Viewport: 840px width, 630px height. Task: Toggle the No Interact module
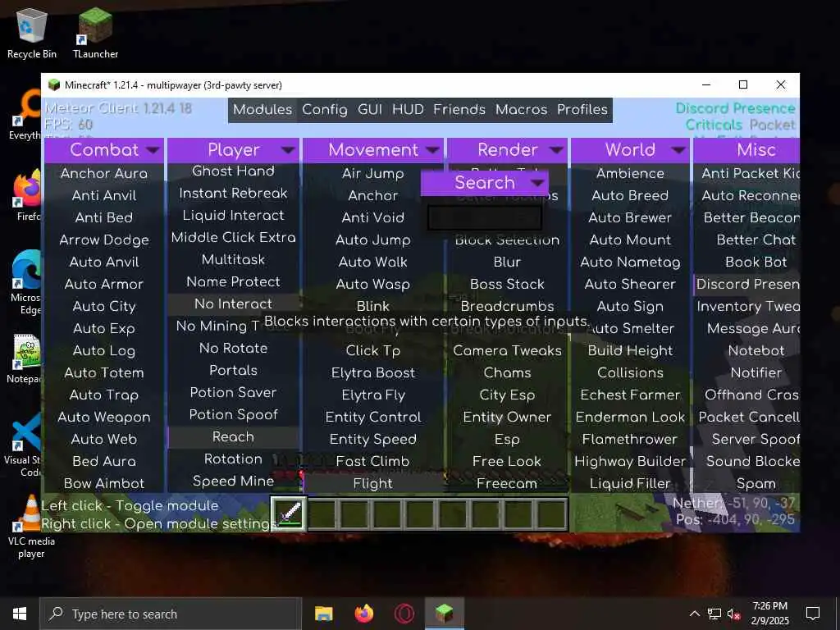233,304
